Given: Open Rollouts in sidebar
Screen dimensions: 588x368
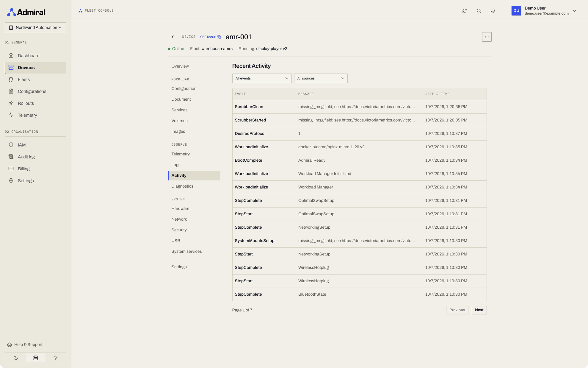Looking at the screenshot, I should [35, 103].
